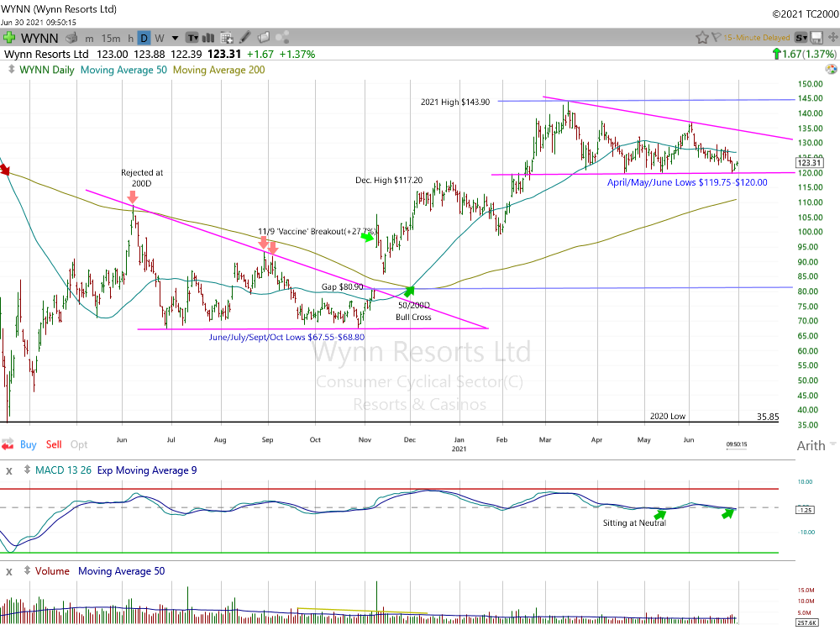Expand the timeframe dropdown arrow
The height and width of the screenshot is (630, 840).
pos(175,38)
